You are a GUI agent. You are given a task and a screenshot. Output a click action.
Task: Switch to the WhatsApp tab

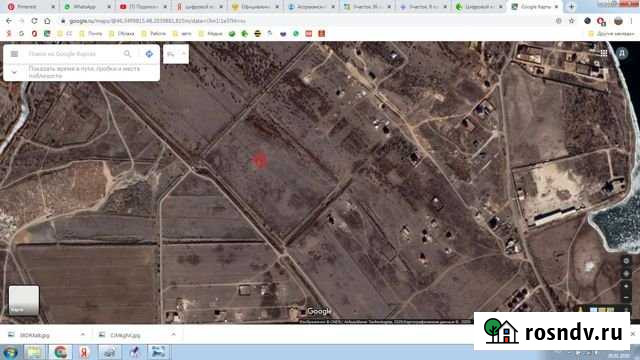[84, 7]
